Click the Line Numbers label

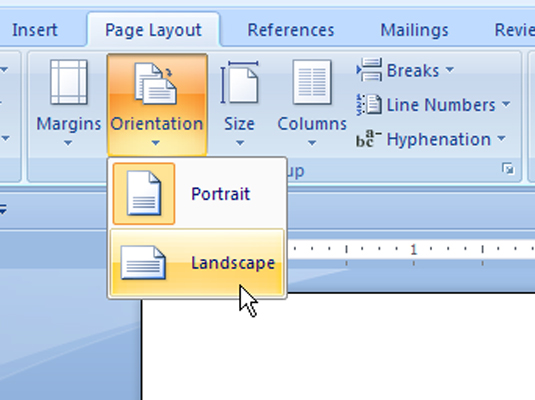(x=441, y=105)
